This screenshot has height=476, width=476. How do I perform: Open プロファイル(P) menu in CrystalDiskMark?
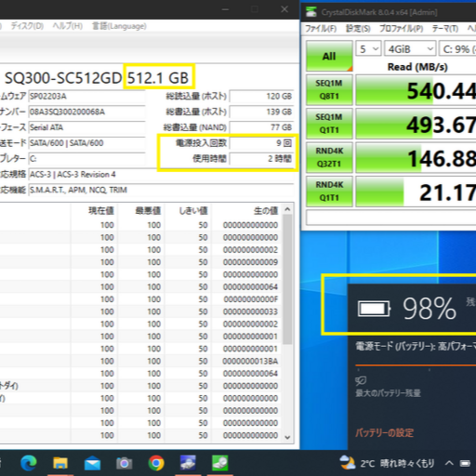pyautogui.click(x=402, y=29)
